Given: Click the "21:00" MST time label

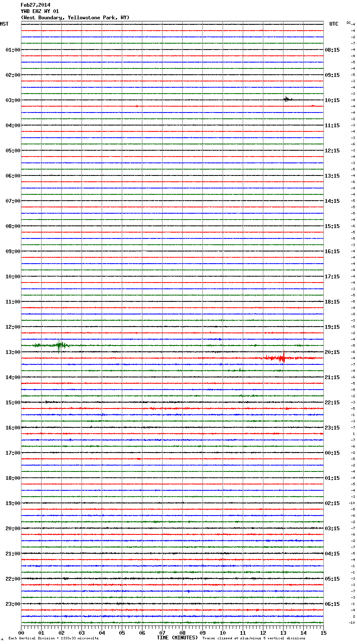Looking at the screenshot, I should [13, 554].
